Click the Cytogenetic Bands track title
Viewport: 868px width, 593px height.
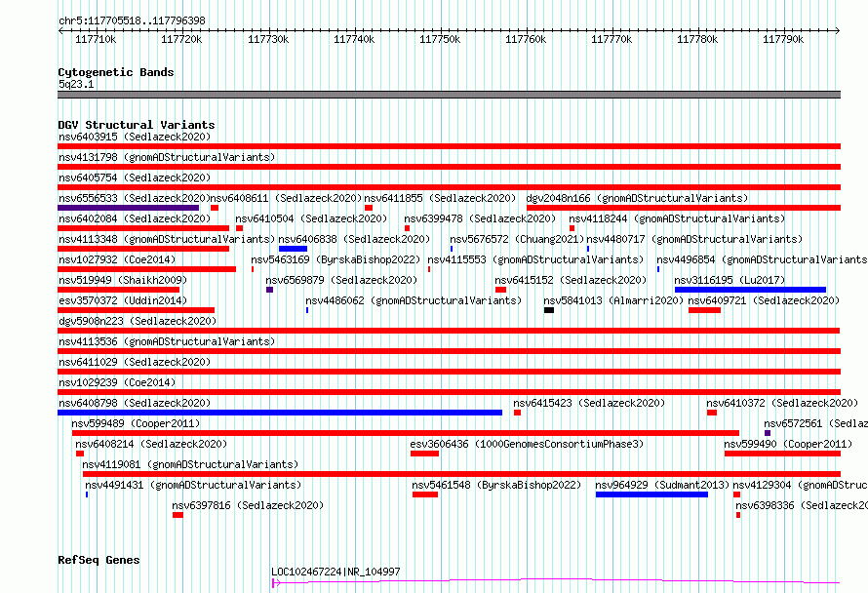click(116, 72)
